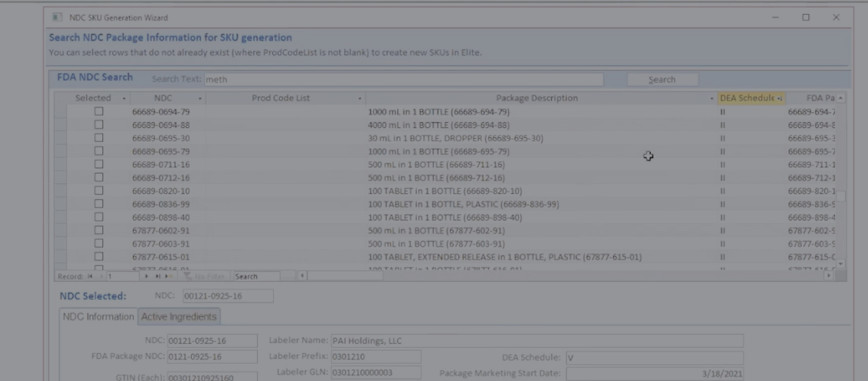868x381 pixels.
Task: Open the NDC column filter dropdown
Action: coord(201,99)
